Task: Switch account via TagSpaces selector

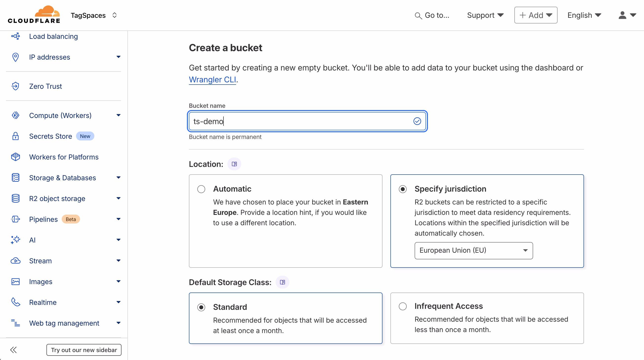Action: tap(94, 15)
